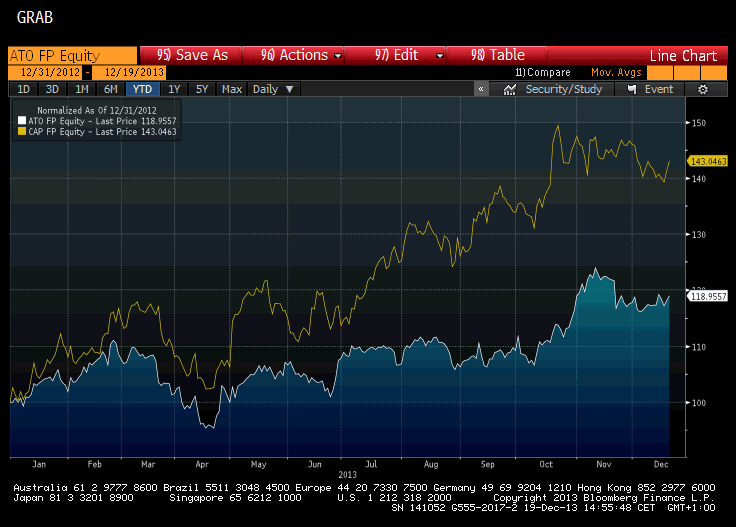Select the Max time range
Screen dimensions: 736x527
(x=232, y=89)
